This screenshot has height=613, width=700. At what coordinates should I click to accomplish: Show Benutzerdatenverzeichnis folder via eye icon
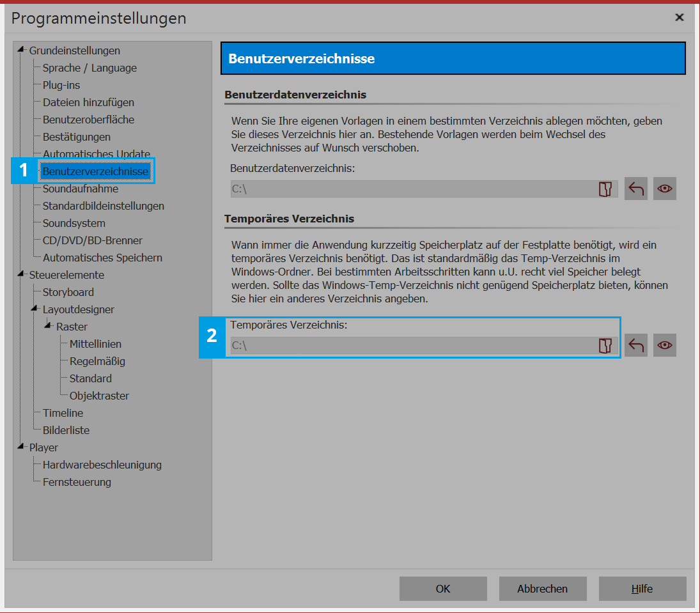[665, 189]
